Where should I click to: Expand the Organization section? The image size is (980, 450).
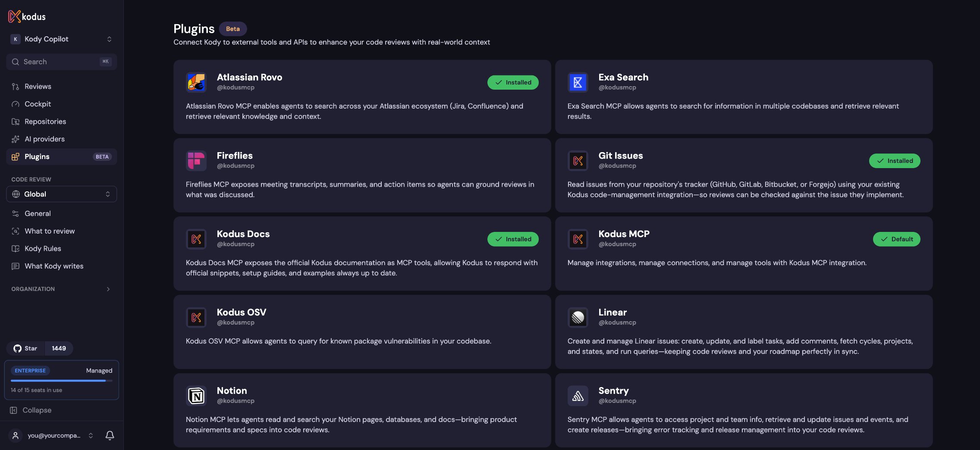(62, 289)
